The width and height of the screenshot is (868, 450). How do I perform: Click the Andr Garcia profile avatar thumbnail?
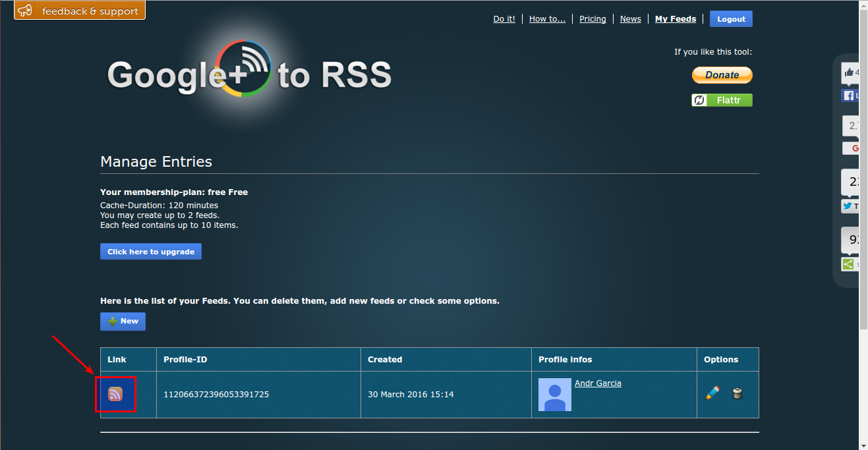pos(554,393)
